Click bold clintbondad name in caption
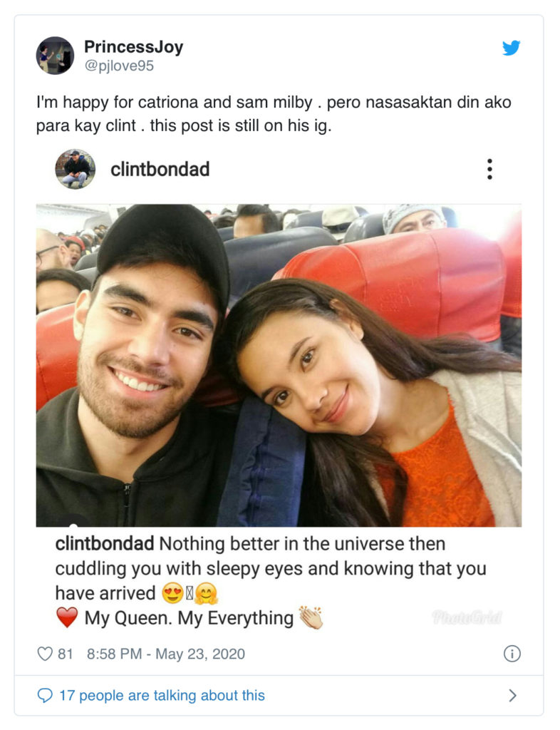Screen dimensions: 560x730 click(105, 544)
